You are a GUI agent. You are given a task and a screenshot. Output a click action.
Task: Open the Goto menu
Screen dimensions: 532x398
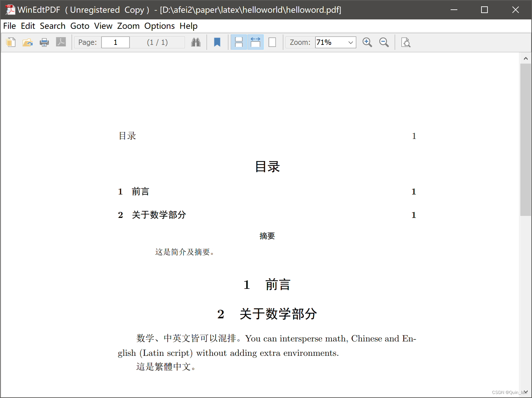click(x=80, y=26)
